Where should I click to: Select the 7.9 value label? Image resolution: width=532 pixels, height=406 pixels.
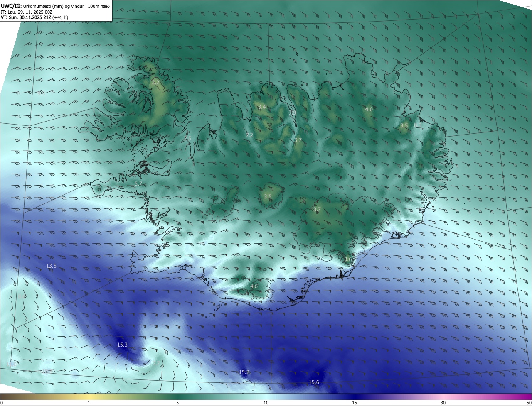coord(292,112)
